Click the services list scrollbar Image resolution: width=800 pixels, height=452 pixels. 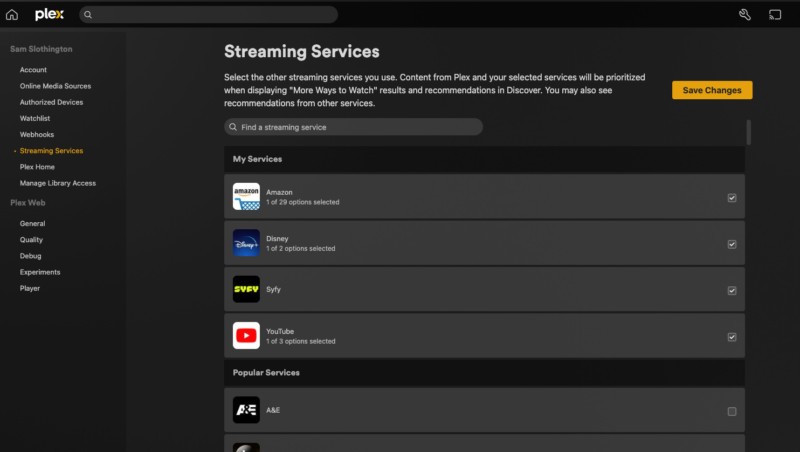pos(748,133)
